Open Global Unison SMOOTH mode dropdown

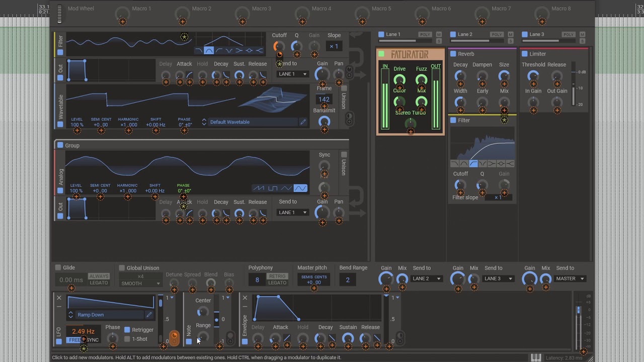click(x=140, y=284)
